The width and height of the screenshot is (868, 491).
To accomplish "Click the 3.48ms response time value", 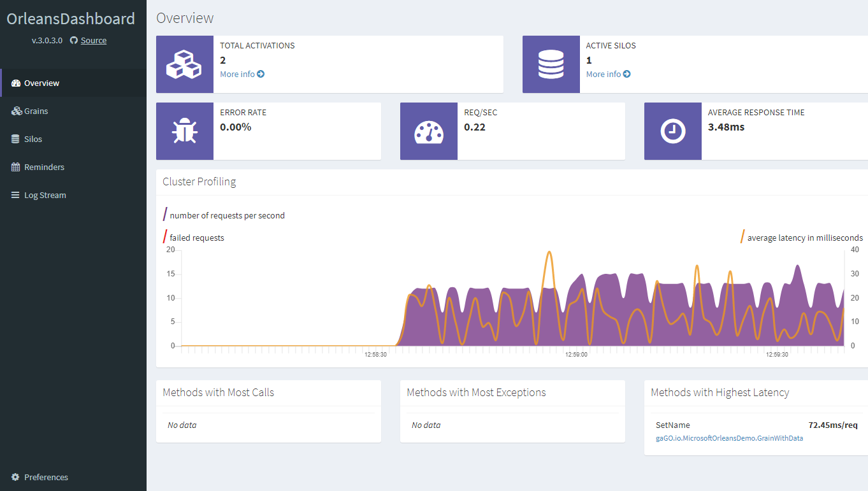I will (x=726, y=127).
